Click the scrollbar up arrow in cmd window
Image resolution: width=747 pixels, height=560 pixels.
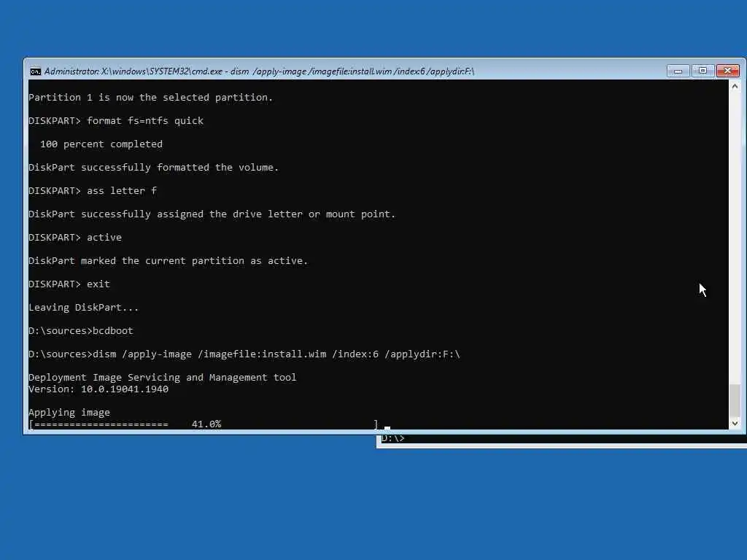point(735,86)
